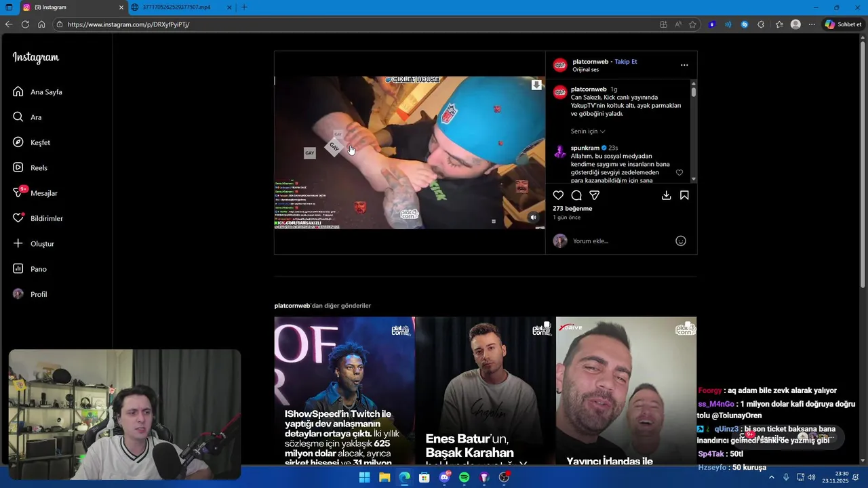This screenshot has height=488, width=868.
Task: Save post with the bookmark icon
Action: tap(684, 195)
